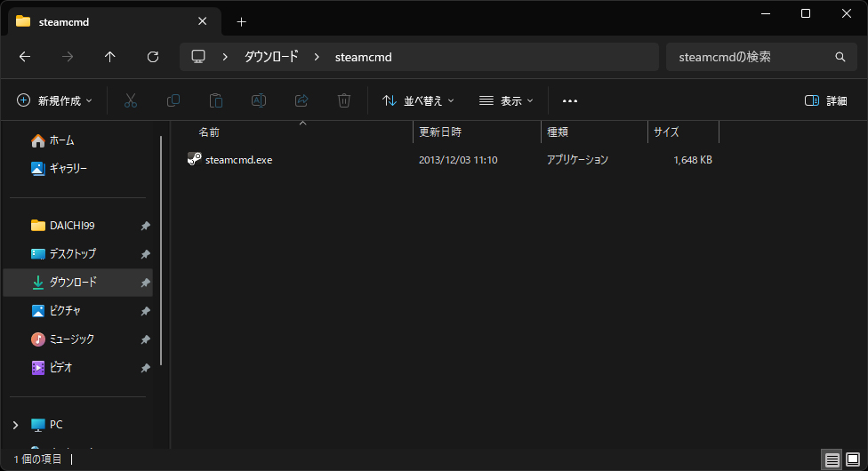Add a new tab with plus button
This screenshot has width=868, height=471.
(x=241, y=21)
